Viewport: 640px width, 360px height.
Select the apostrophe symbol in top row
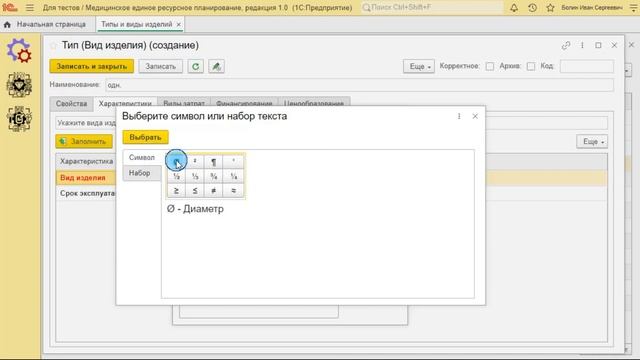[x=233, y=161]
